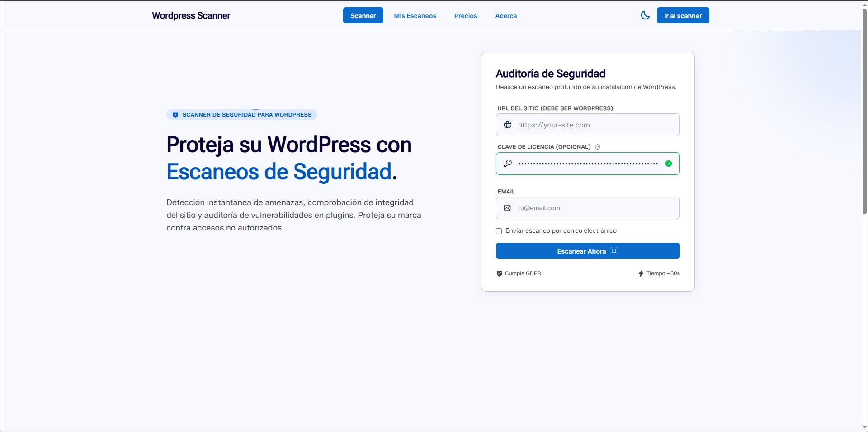This screenshot has height=432, width=868.
Task: Go to Precios page
Action: coord(466,16)
